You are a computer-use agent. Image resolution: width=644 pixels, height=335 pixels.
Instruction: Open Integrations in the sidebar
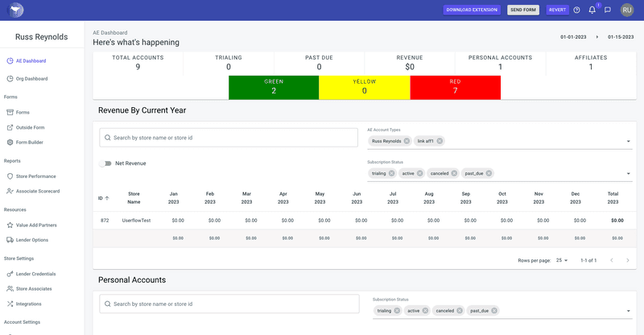click(28, 304)
